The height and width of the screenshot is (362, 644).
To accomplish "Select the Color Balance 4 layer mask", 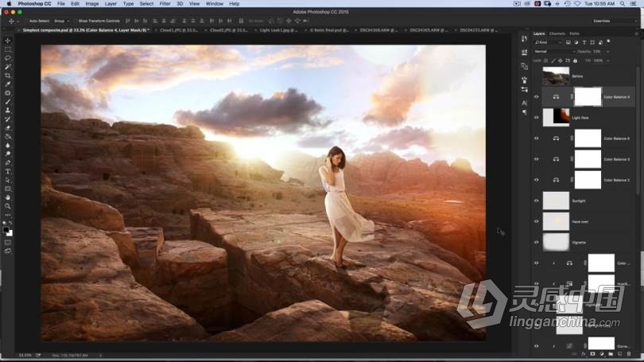I will [x=588, y=97].
